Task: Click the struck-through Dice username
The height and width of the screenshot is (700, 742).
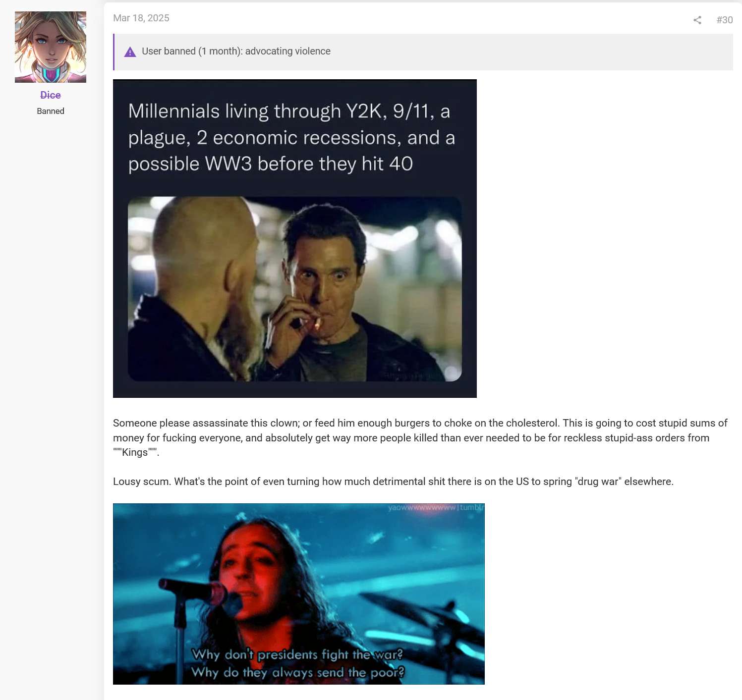Action: pos(51,95)
